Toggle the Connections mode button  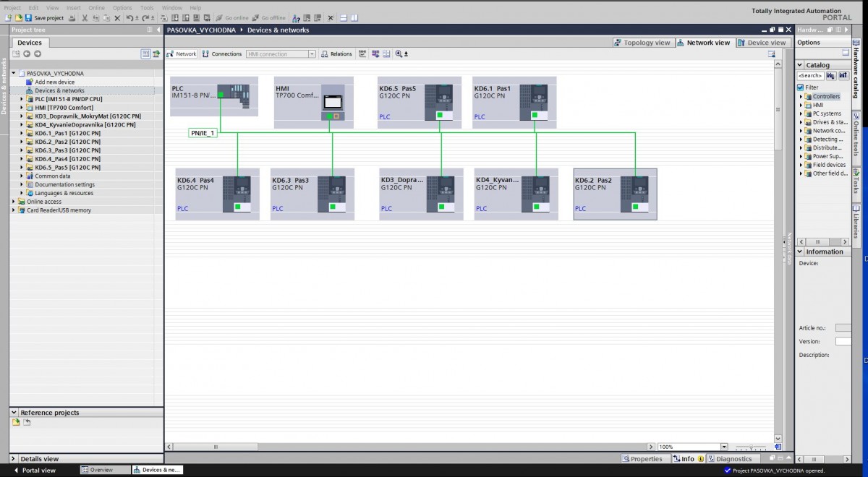pos(222,54)
